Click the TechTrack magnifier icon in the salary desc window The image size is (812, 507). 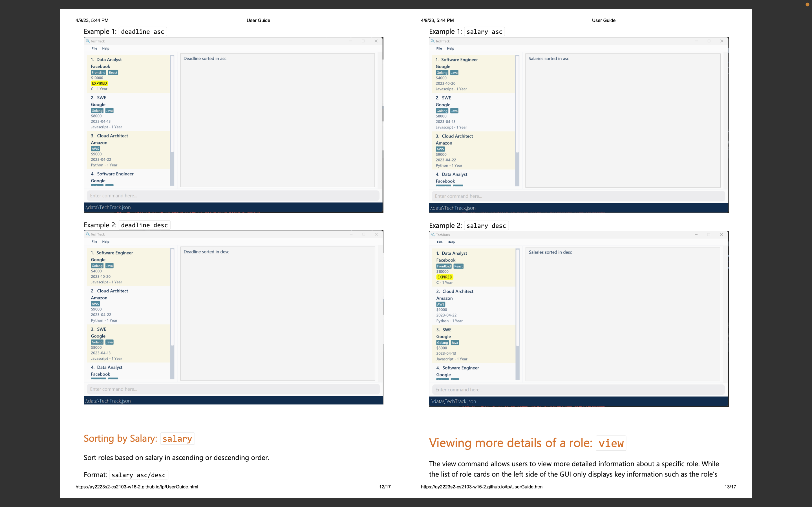[x=433, y=235]
